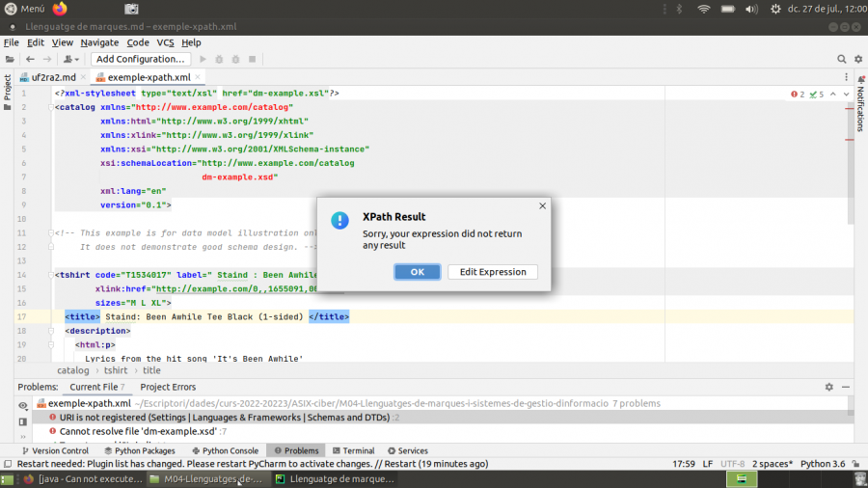Viewport: 868px width, 488px height.
Task: Click the 17:59 line-column indicator
Action: click(684, 464)
